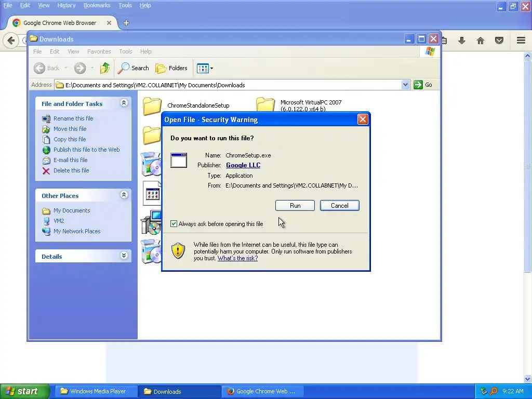Toggle the Folders pane button
This screenshot has width=532, height=399.
[x=171, y=68]
